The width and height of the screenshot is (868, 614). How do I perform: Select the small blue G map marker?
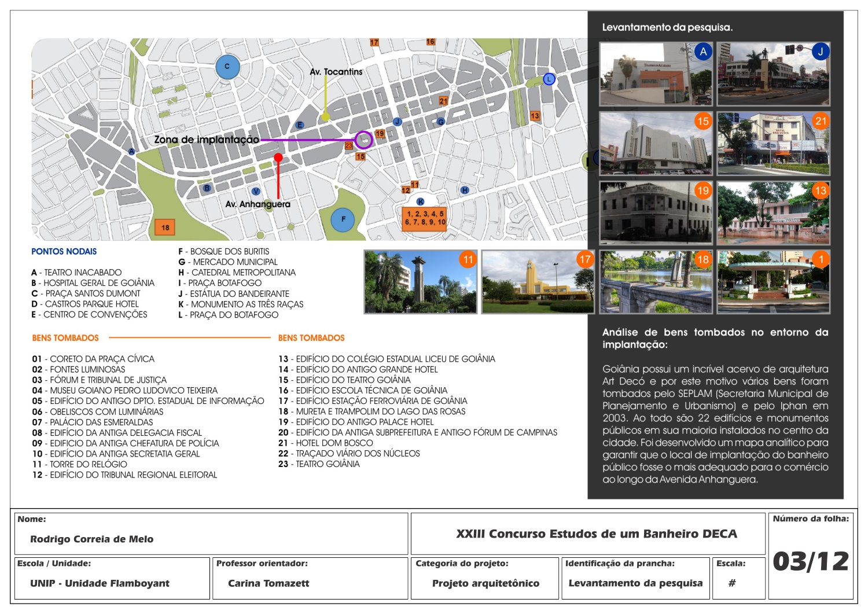pyautogui.click(x=441, y=122)
